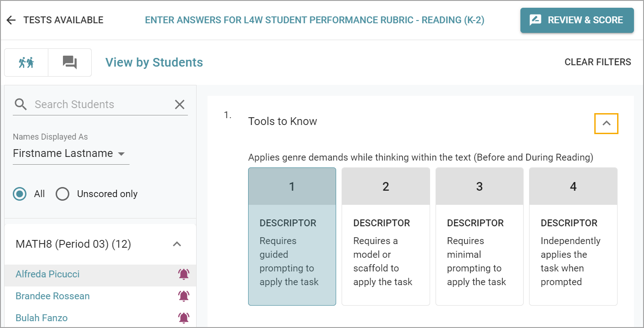Choose score 3 minimal prompting descriptor
The height and width of the screenshot is (328, 644).
479,236
